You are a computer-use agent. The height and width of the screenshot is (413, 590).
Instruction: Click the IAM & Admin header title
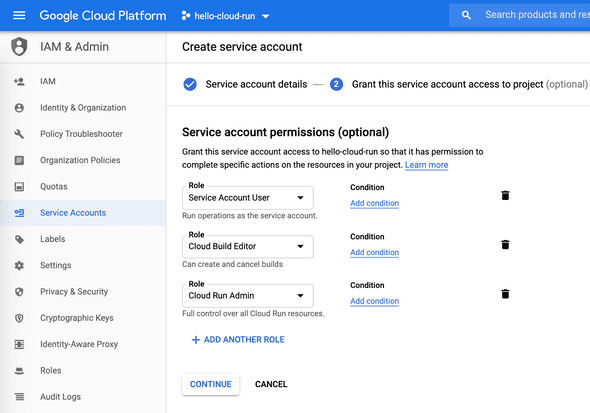(75, 47)
